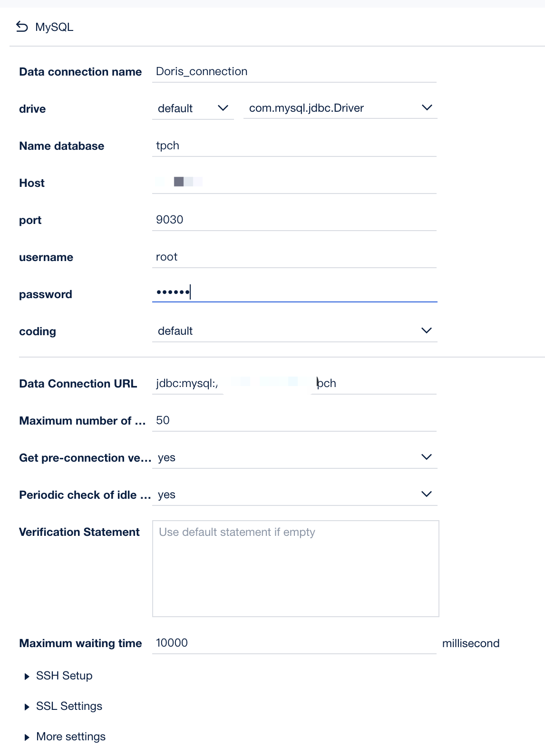
Task: Click the Name database field containing tpch
Action: tap(294, 145)
